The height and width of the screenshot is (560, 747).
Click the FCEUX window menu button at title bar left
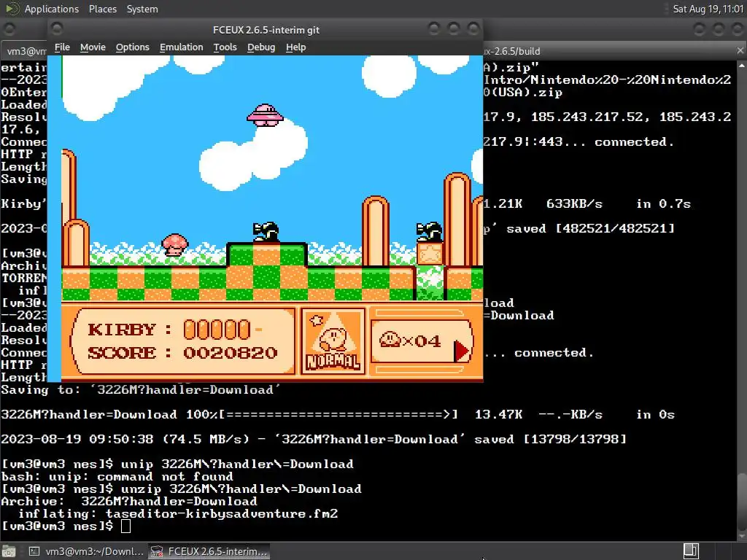pyautogui.click(x=57, y=29)
